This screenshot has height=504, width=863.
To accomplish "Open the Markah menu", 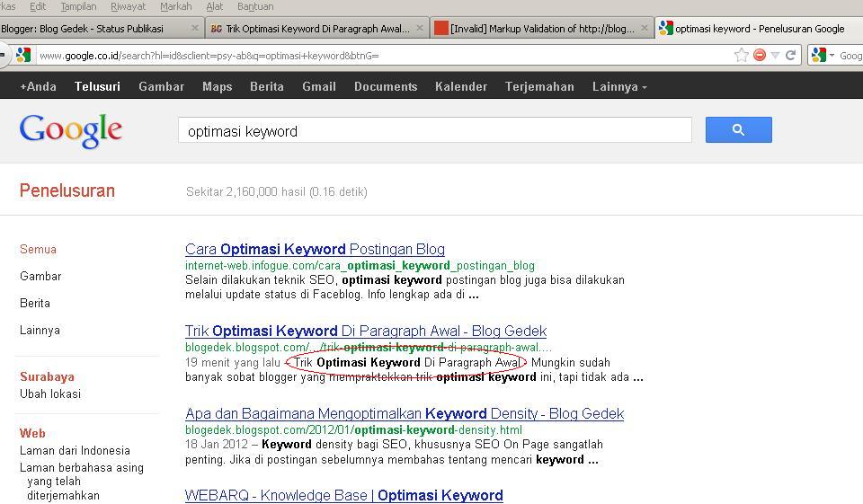I will tap(175, 6).
